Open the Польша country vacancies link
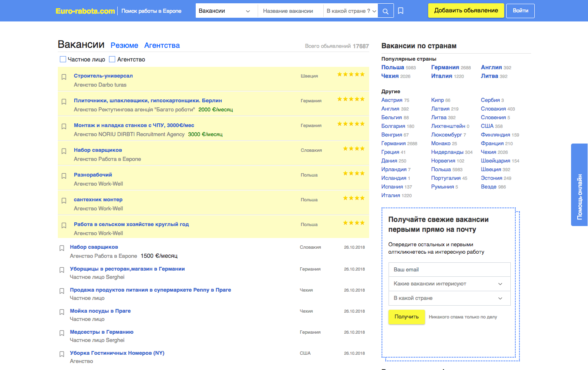The image size is (588, 370). (x=393, y=67)
